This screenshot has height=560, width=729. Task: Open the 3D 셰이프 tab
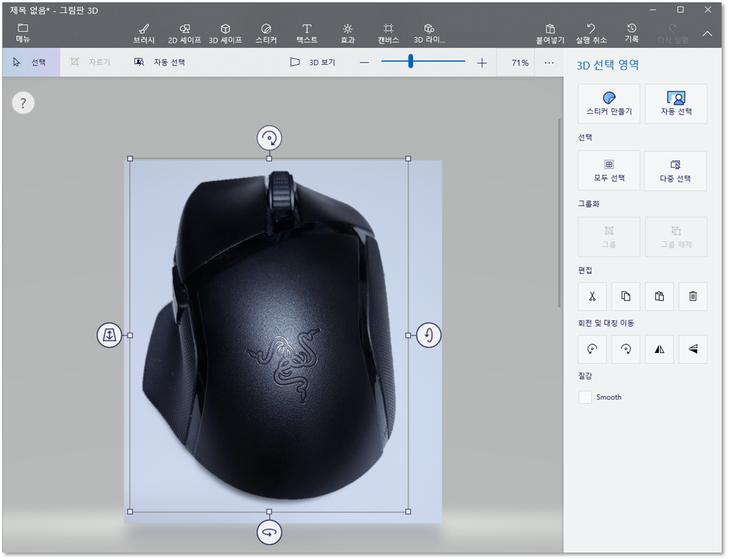click(226, 34)
